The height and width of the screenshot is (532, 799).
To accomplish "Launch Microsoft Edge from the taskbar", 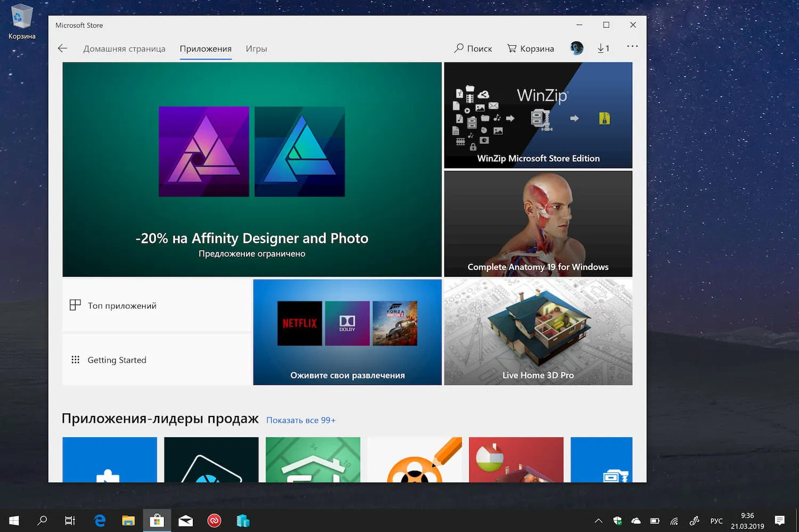I will pyautogui.click(x=99, y=520).
